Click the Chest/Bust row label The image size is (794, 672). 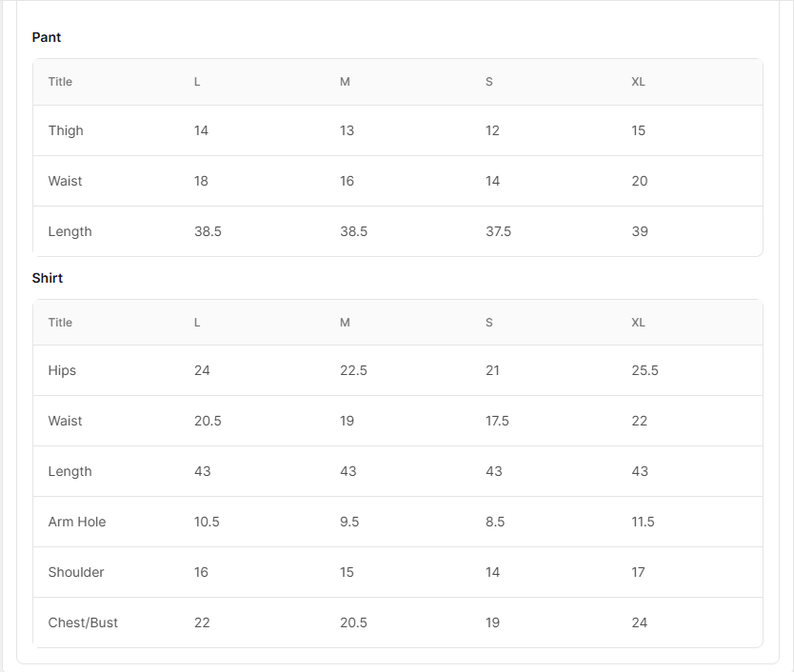tap(83, 623)
